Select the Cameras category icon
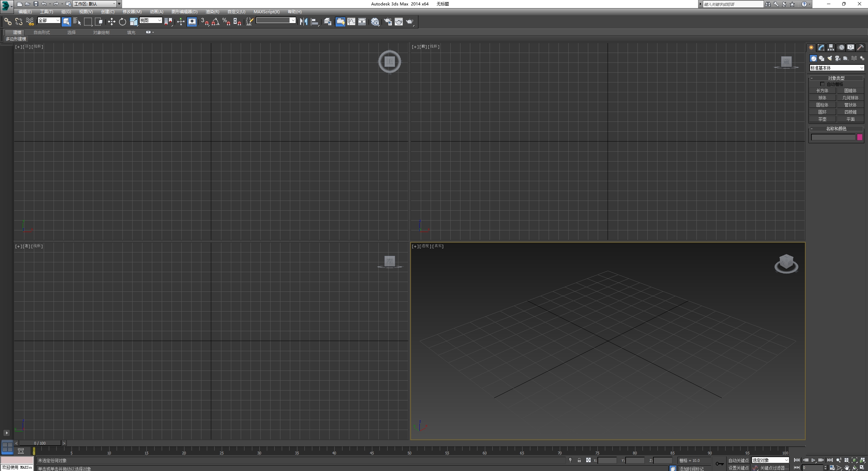Image resolution: width=868 pixels, height=471 pixels. (x=837, y=58)
